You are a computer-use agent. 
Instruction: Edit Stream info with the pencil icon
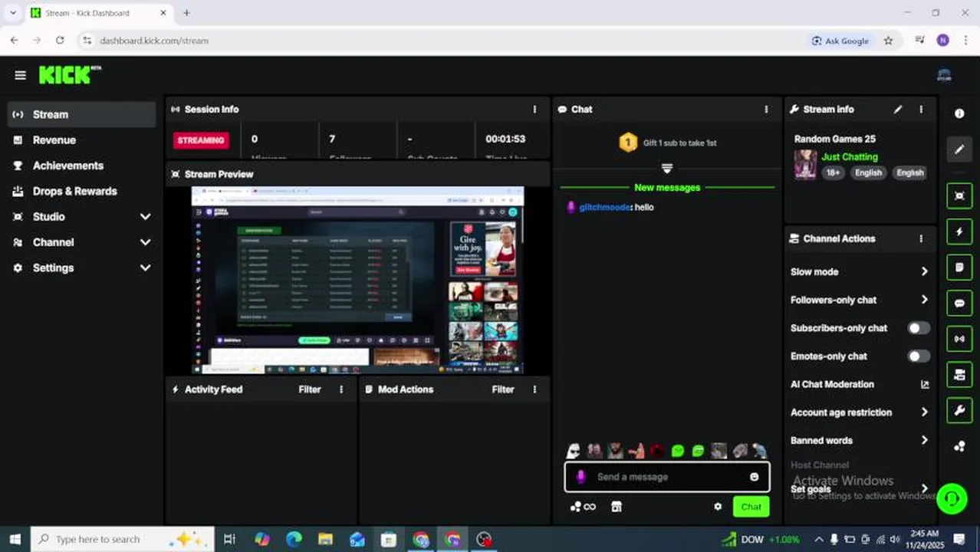click(x=898, y=110)
